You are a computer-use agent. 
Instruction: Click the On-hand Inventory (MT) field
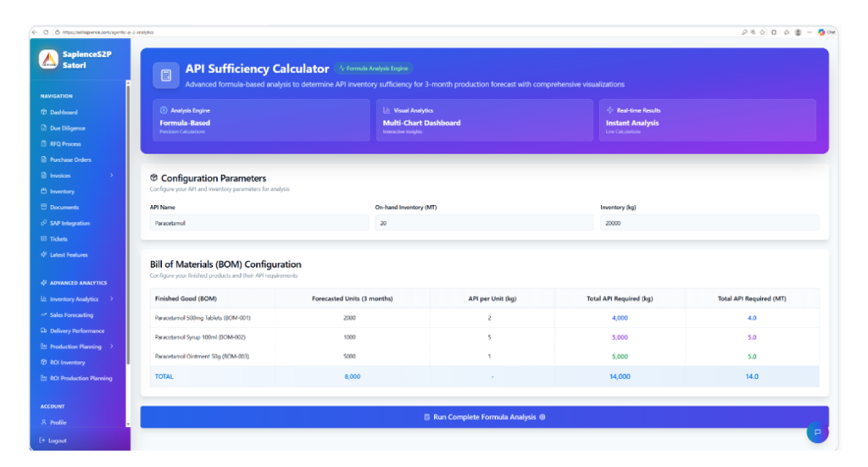click(x=484, y=223)
